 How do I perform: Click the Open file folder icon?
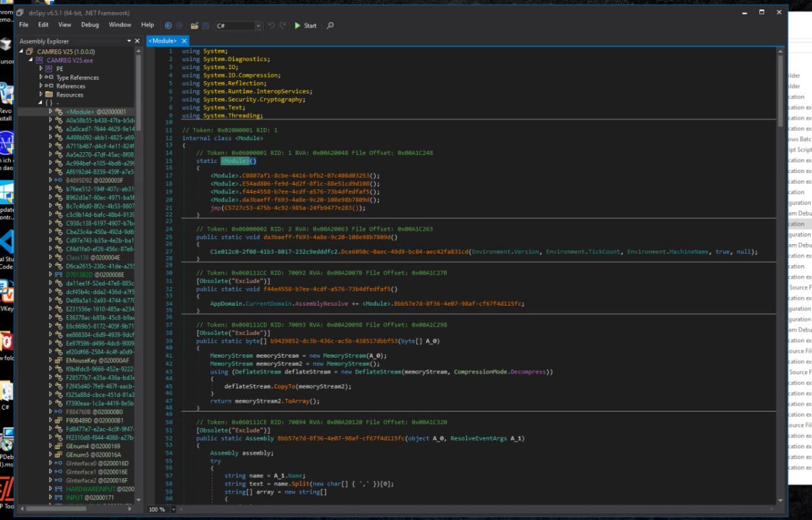(x=194, y=26)
